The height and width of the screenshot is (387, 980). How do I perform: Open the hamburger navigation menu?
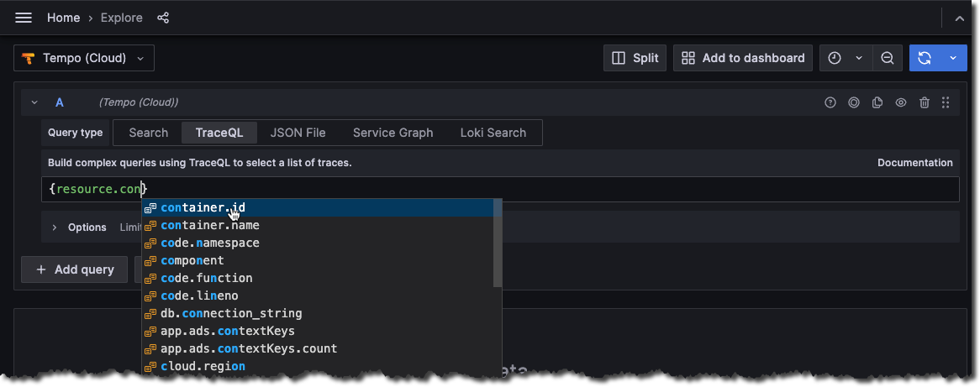pyautogui.click(x=24, y=18)
